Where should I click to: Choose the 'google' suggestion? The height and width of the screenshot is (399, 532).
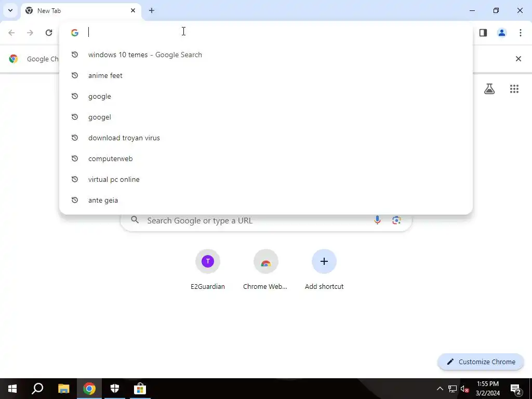coord(265,96)
